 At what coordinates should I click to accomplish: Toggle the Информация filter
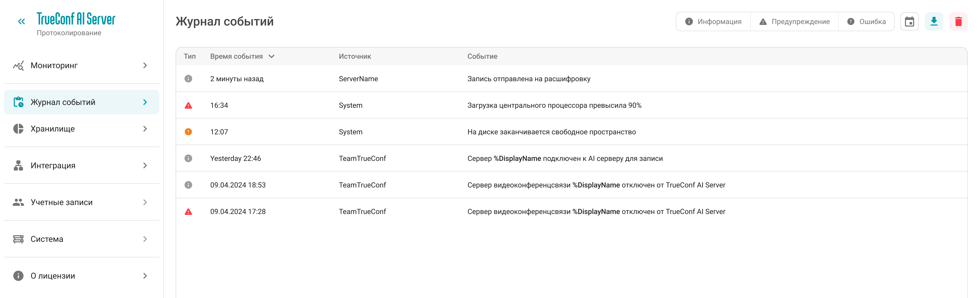pyautogui.click(x=713, y=22)
